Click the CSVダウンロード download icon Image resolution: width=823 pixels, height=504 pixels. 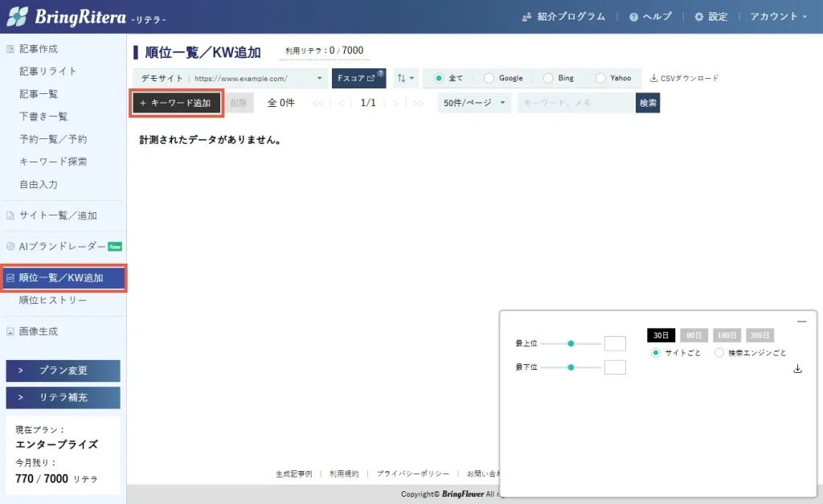pyautogui.click(x=653, y=78)
